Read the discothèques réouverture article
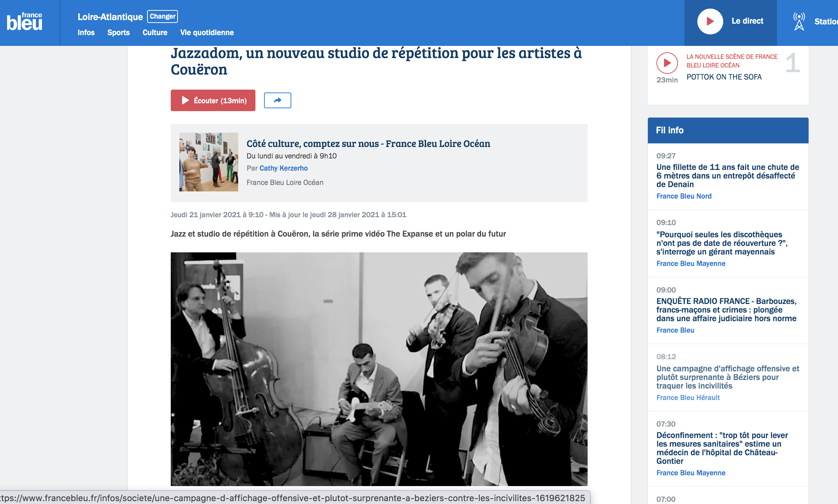838x504 pixels. pyautogui.click(x=722, y=243)
